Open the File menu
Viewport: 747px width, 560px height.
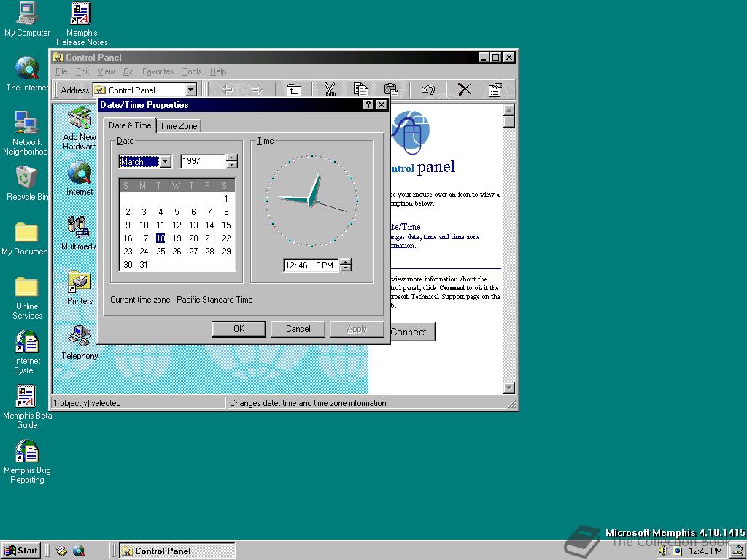point(61,71)
